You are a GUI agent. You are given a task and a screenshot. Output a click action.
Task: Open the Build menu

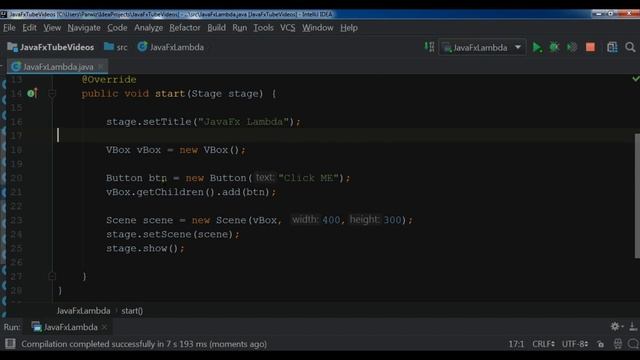click(x=216, y=28)
